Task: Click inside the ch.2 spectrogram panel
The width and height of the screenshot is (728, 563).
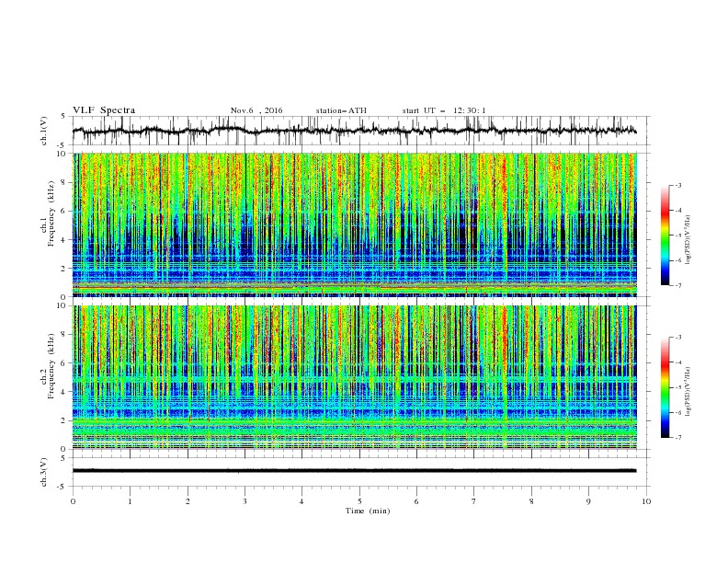Action: click(x=355, y=377)
